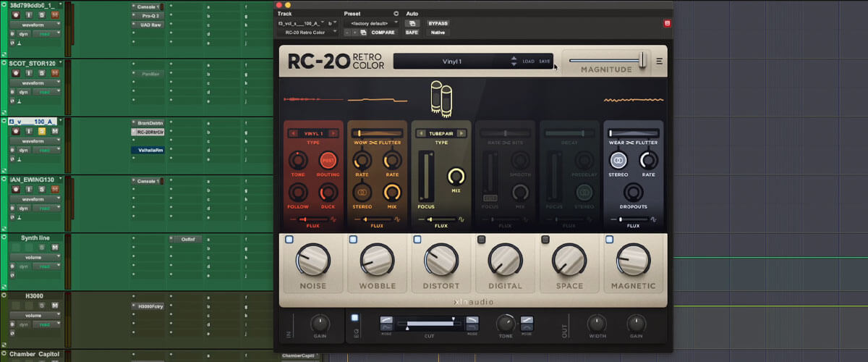Open Vinyl 1 noise TYPE selector
This screenshot has width=868, height=362.
pyautogui.click(x=313, y=133)
